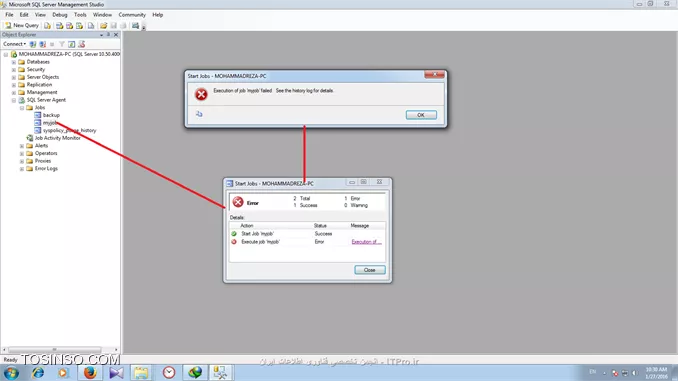
Task: Click the copy message icon in error dialog
Action: [199, 114]
